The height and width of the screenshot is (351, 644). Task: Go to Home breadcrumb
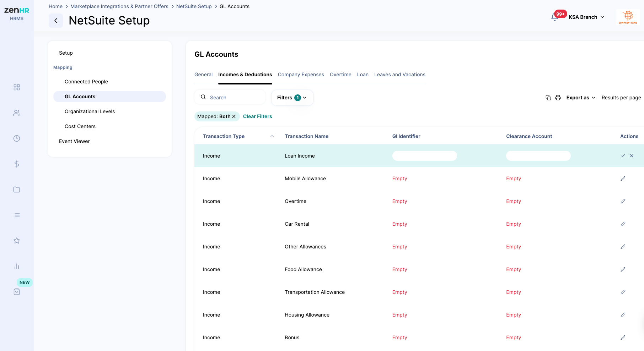click(55, 6)
